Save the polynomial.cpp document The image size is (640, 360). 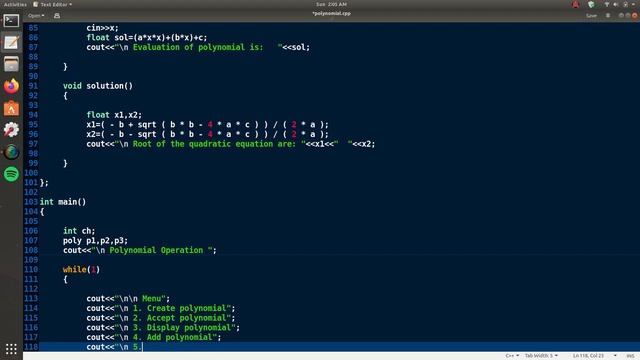591,16
